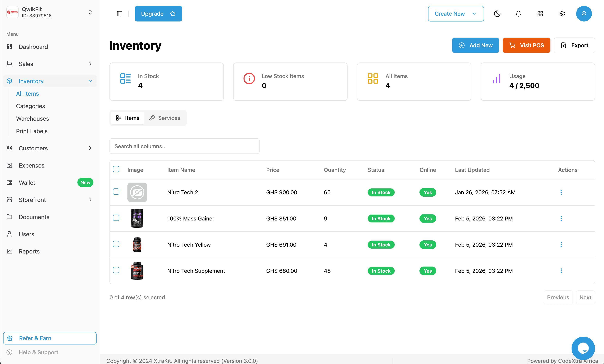Select all rows with the header checkbox
Screen dimensions: 604x364
(116, 169)
